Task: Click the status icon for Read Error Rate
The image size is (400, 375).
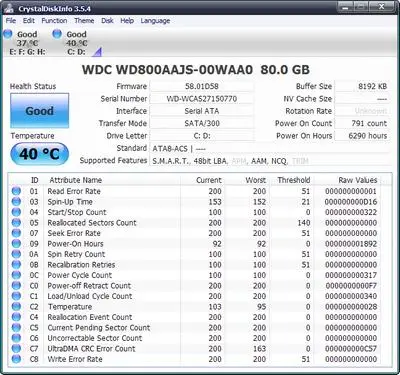Action: click(x=16, y=191)
